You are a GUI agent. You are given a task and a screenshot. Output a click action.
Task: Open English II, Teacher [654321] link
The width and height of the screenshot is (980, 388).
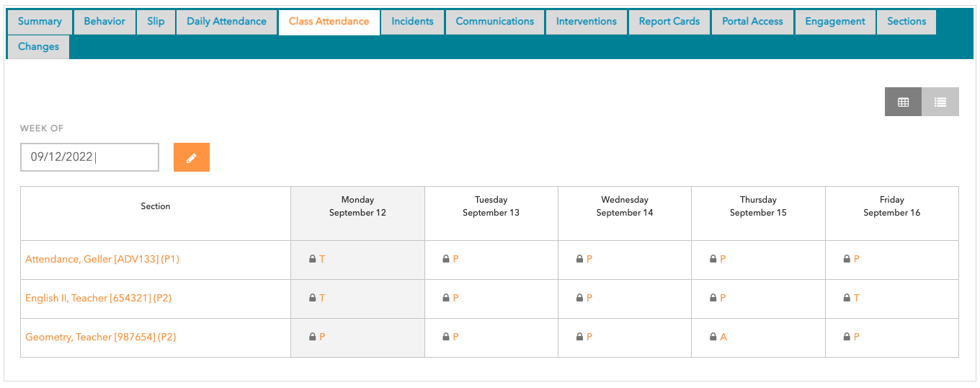click(98, 299)
